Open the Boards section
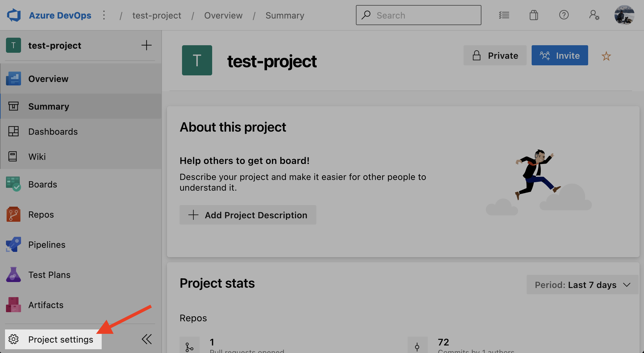 [x=43, y=184]
